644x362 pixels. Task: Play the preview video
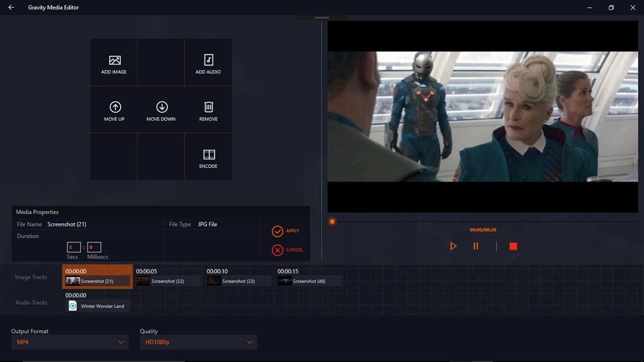(453, 246)
